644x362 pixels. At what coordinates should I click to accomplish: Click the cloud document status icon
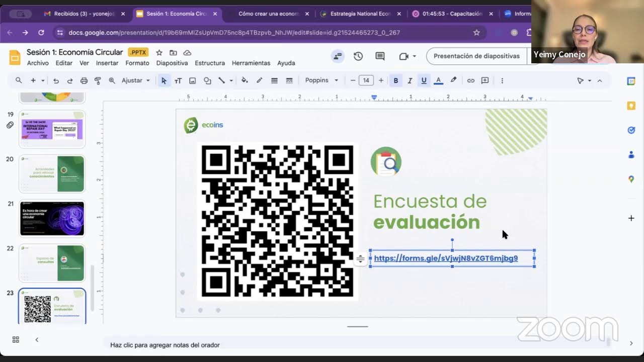click(x=187, y=52)
